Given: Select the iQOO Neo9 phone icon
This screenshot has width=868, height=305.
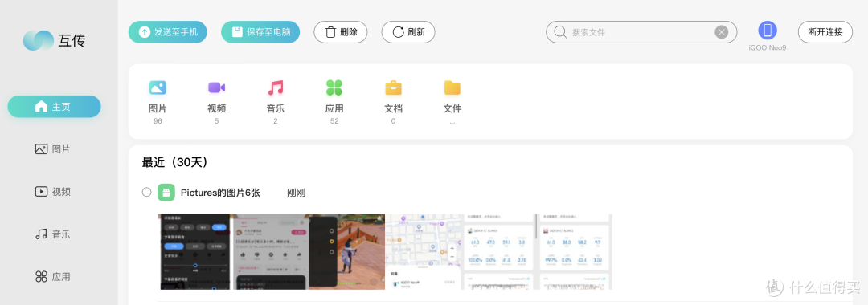Looking at the screenshot, I should click(768, 31).
